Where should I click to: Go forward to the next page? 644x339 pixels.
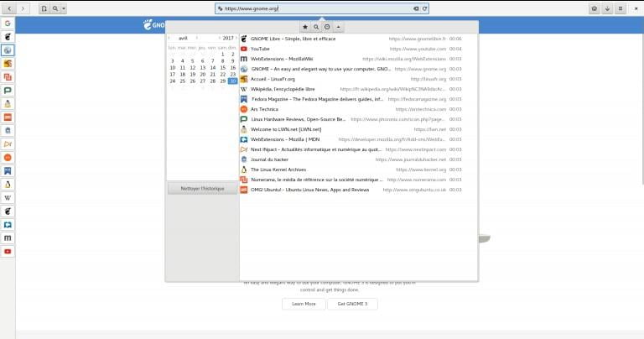(x=23, y=8)
